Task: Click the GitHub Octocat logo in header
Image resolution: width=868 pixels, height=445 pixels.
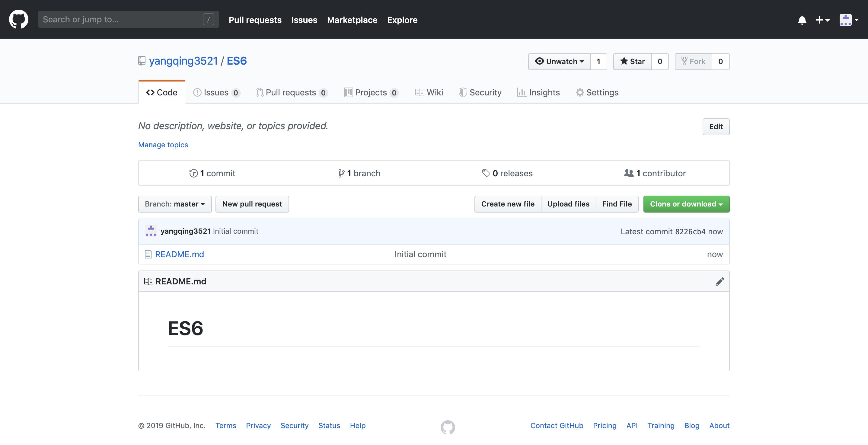Action: (x=18, y=19)
